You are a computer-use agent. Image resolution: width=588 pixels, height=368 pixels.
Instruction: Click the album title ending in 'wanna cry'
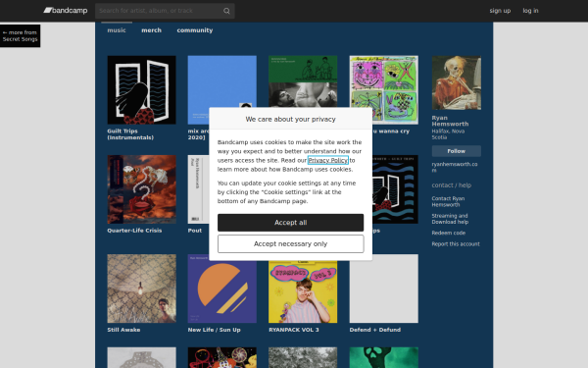[391, 131]
